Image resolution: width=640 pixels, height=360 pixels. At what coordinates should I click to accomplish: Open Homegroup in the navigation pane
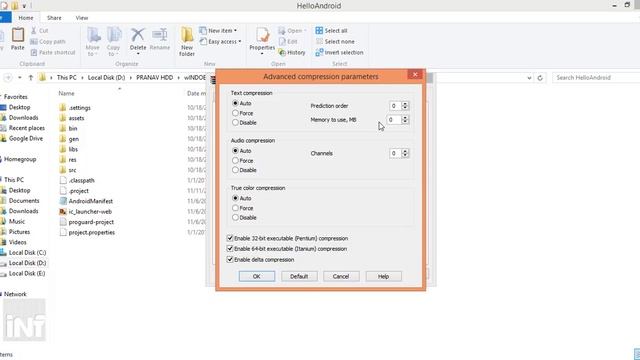point(19,159)
